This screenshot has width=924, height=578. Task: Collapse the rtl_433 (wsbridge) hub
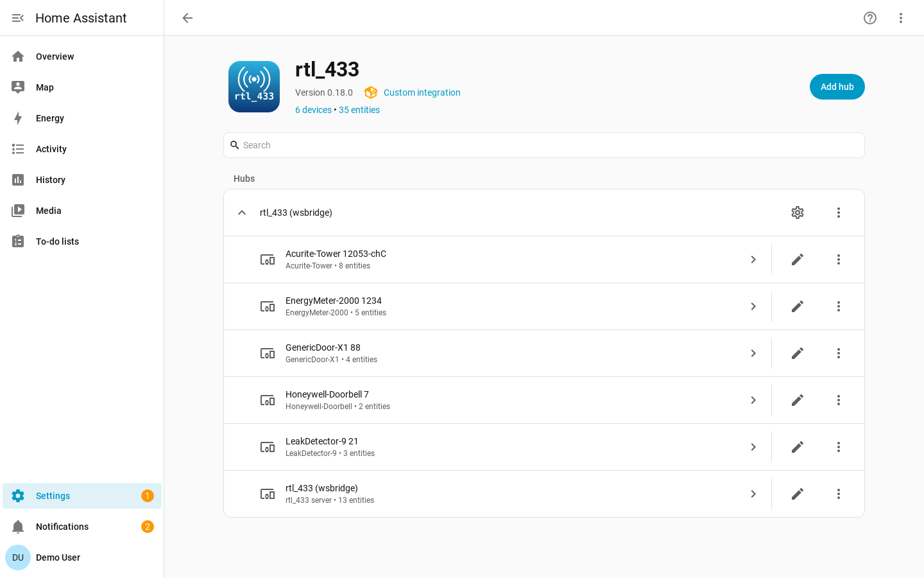[242, 213]
